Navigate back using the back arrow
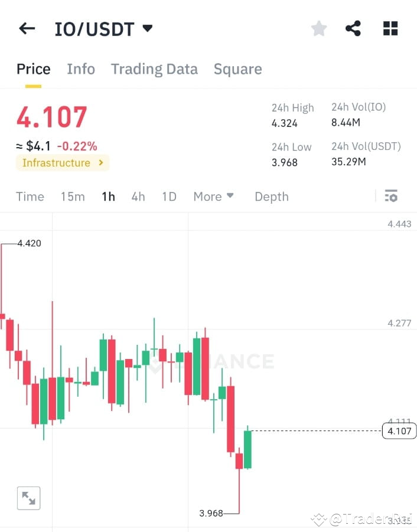The image size is (417, 532). [27, 28]
